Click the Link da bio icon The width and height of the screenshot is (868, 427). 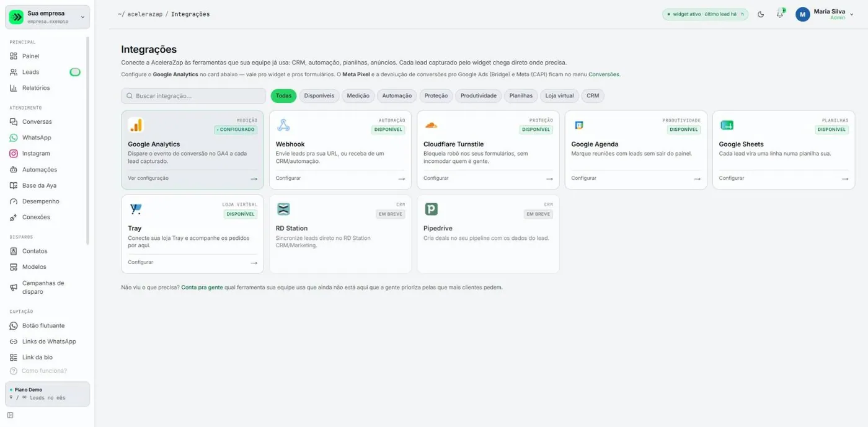tap(14, 358)
